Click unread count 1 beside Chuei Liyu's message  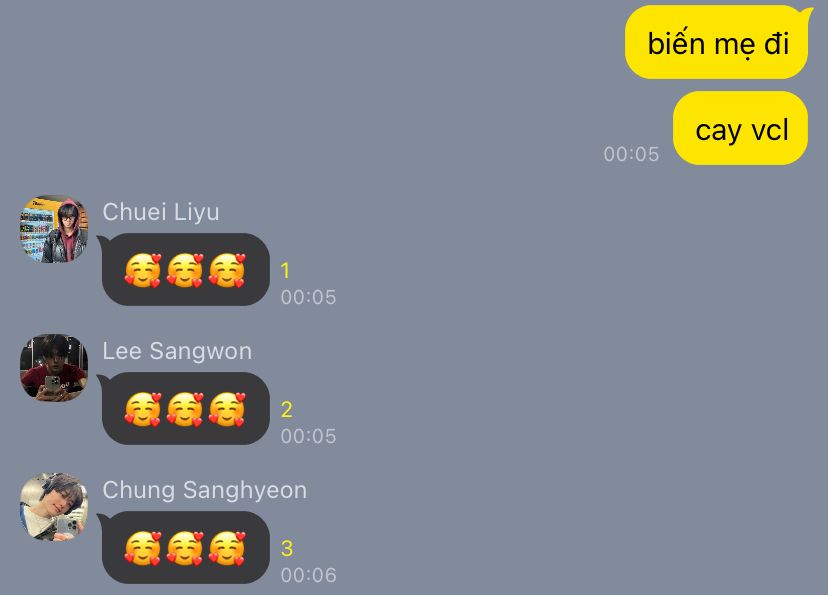[285, 271]
